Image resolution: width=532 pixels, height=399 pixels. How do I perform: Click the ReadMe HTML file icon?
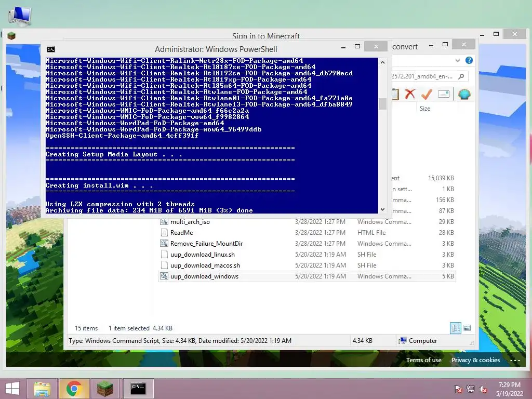pos(164,232)
